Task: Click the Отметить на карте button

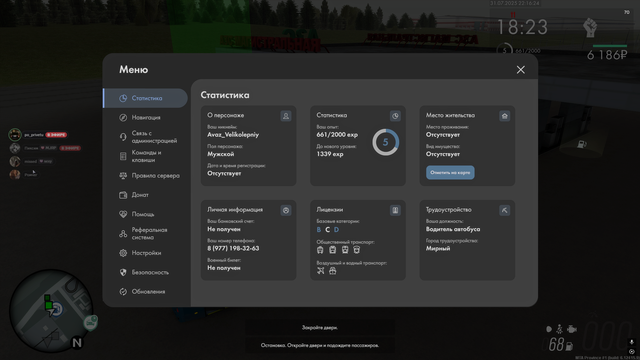Action: coord(450,172)
